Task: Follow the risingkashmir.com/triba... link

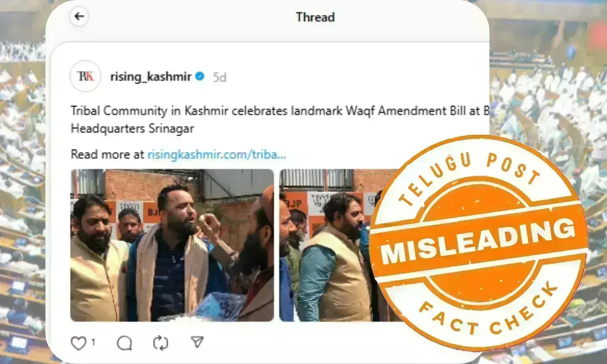Action: coord(216,154)
